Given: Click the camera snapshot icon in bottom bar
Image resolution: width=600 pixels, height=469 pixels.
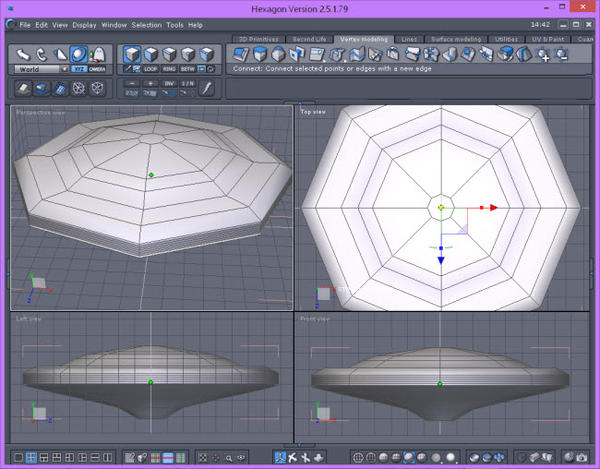Looking at the screenshot, I should [x=581, y=457].
